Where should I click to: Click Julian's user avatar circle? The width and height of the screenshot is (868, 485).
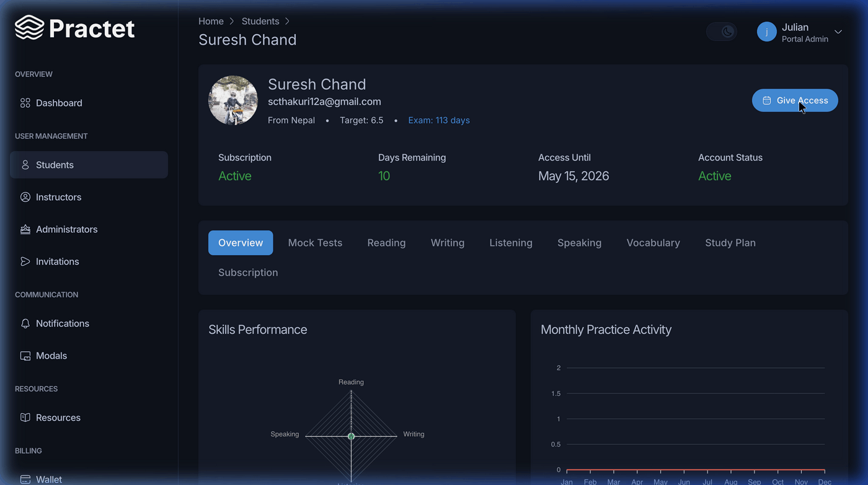pyautogui.click(x=767, y=32)
